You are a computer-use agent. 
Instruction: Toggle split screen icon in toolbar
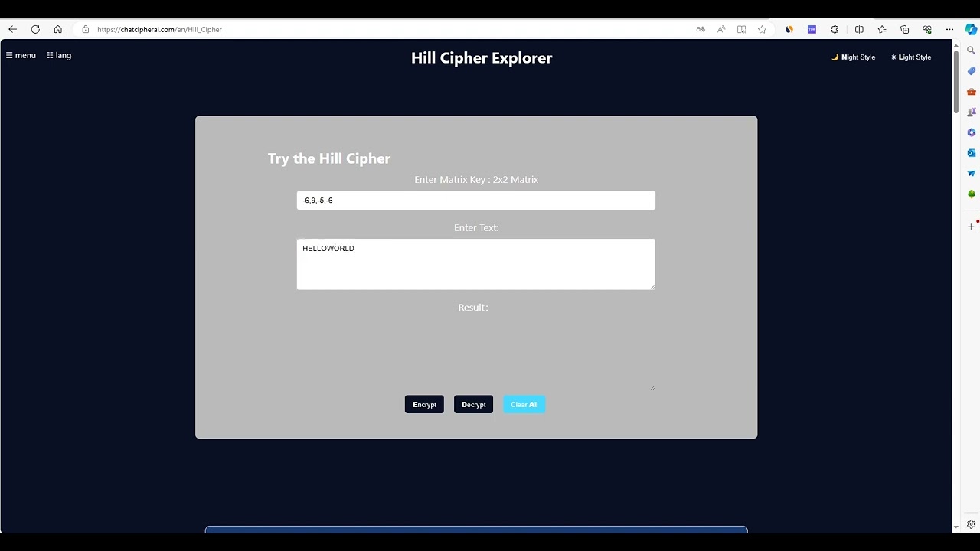coord(859,29)
